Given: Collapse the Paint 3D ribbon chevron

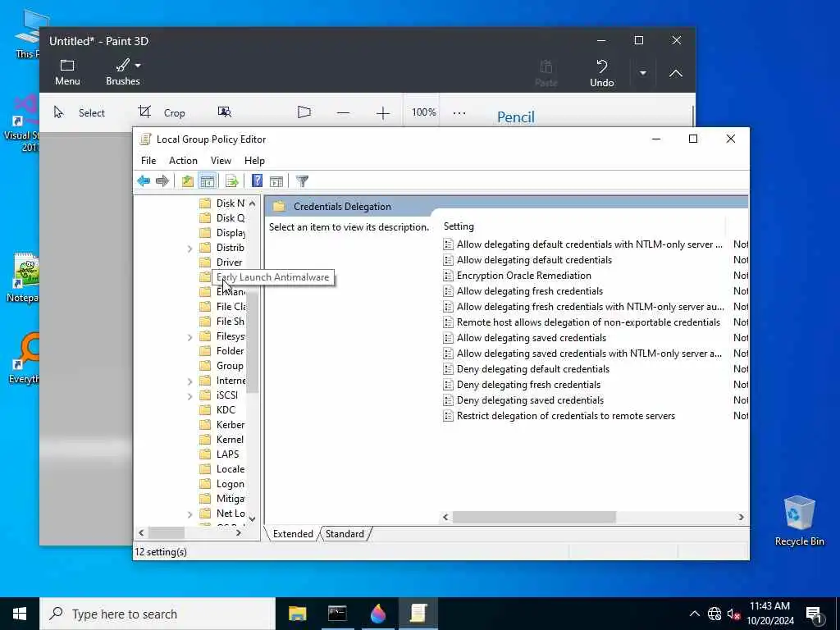Looking at the screenshot, I should click(x=676, y=73).
